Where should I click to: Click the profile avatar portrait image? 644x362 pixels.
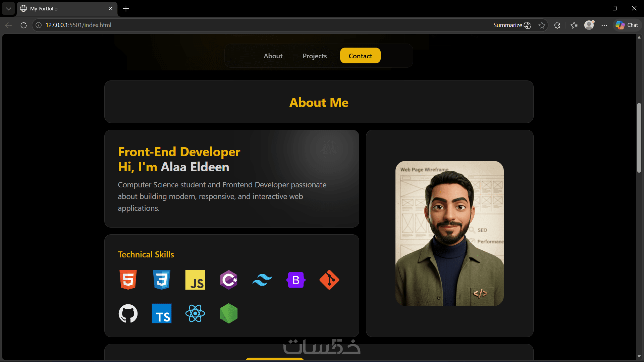click(x=449, y=233)
